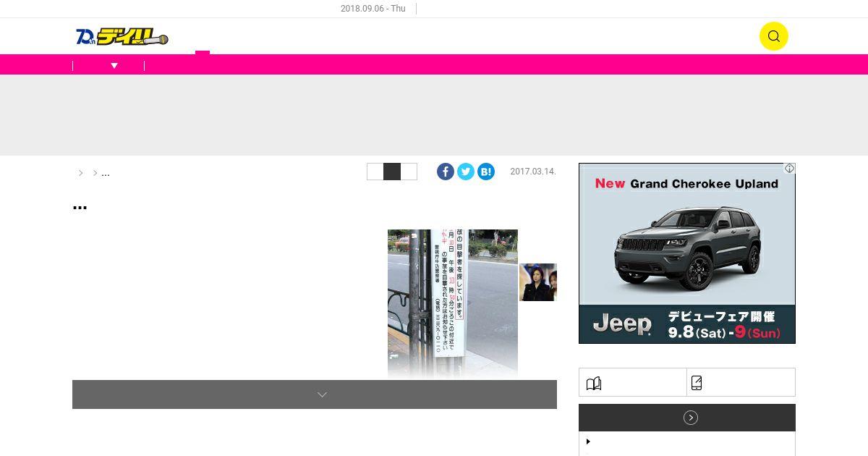Image resolution: width=868 pixels, height=456 pixels.
Task: Share the article on Twitter
Action: coord(466,172)
